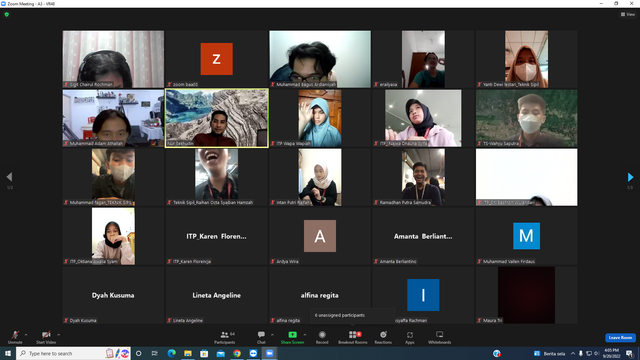This screenshot has height=360, width=640.
Task: Open the Participants panel
Action: pyautogui.click(x=224, y=337)
